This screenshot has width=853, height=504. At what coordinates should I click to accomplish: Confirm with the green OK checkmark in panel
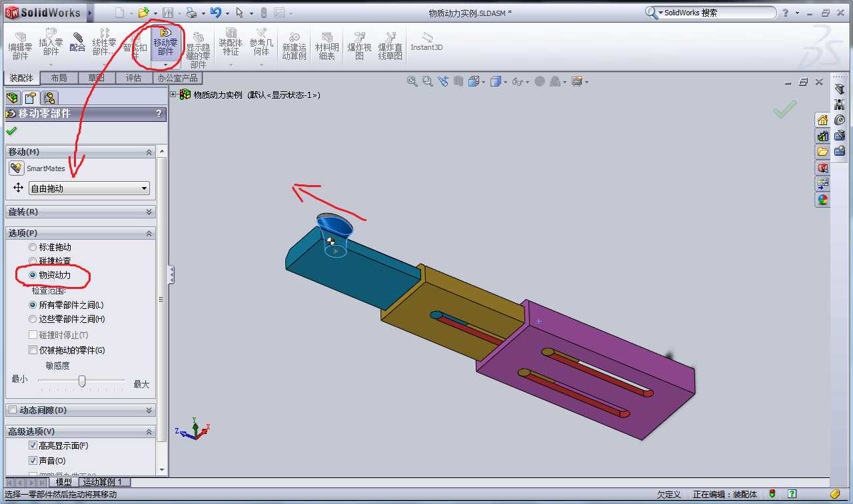coord(11,131)
